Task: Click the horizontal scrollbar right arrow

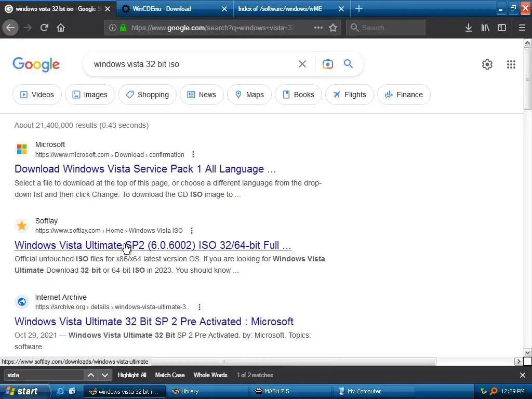Action: 518,362
